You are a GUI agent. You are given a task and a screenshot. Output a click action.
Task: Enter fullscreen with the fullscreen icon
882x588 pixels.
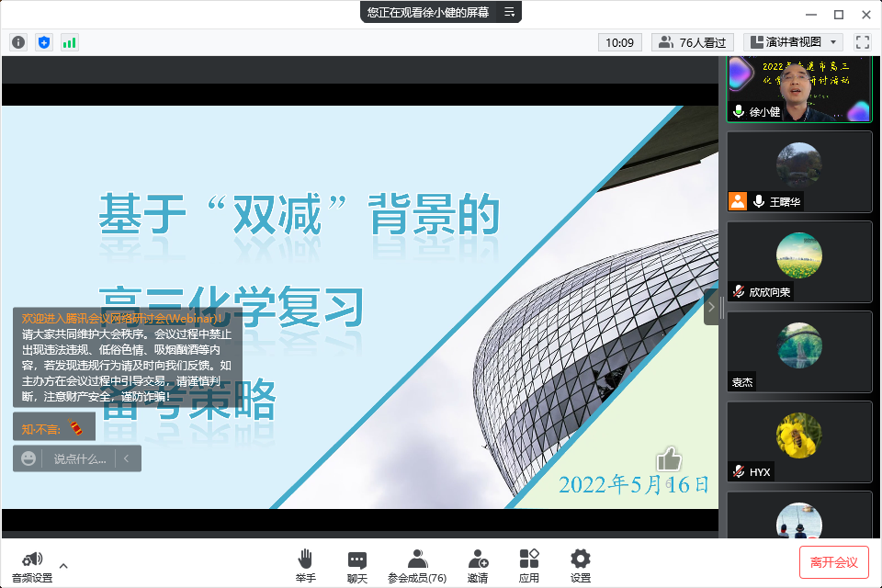[x=862, y=42]
